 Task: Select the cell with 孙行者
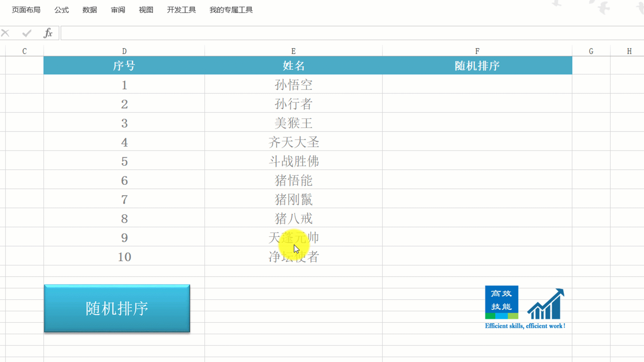pyautogui.click(x=293, y=104)
